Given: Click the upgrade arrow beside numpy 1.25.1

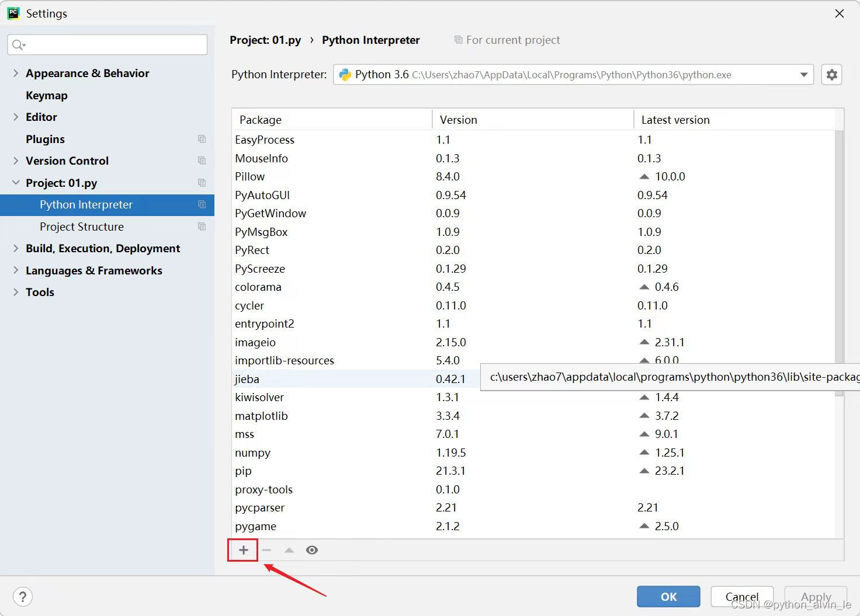Looking at the screenshot, I should [644, 453].
